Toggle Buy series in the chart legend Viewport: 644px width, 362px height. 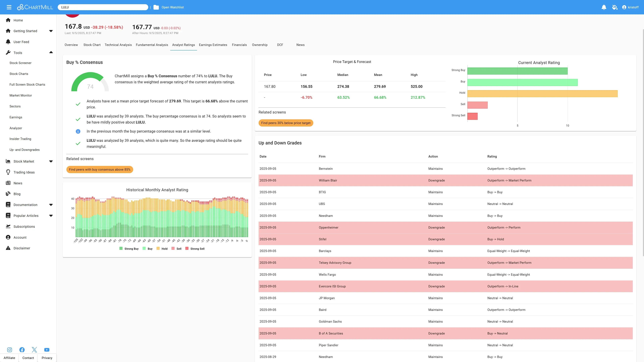(x=148, y=249)
